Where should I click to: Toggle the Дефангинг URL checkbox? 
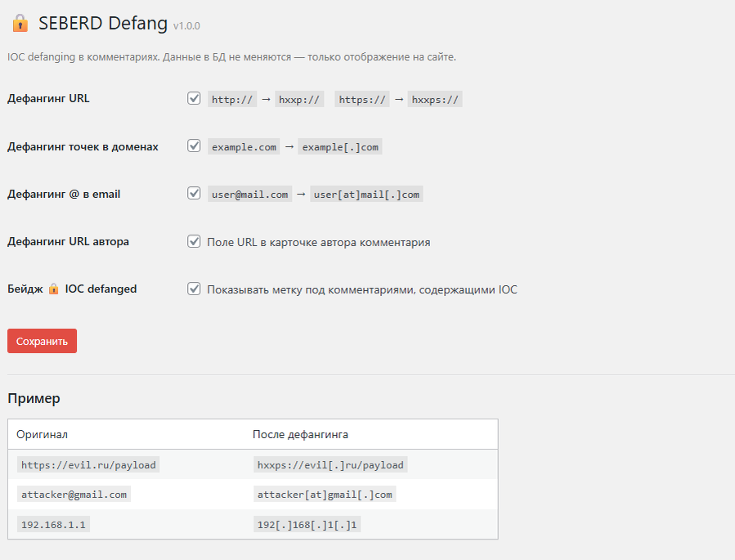(194, 99)
